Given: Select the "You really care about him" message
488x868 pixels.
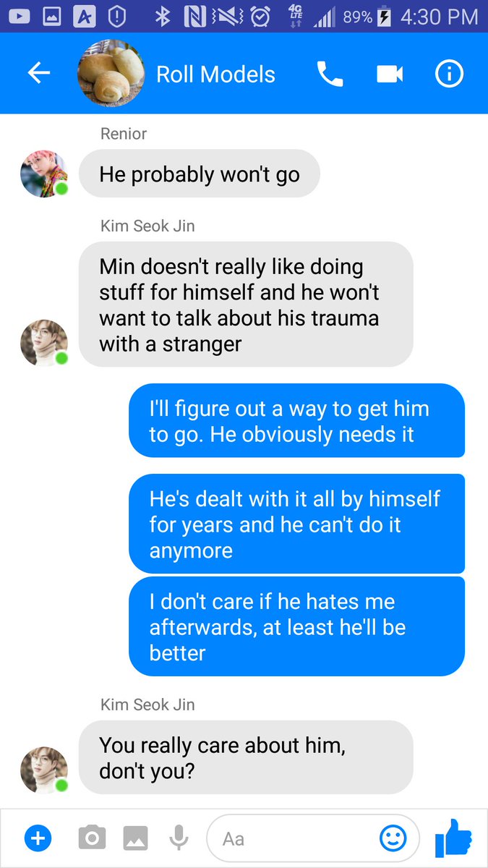Looking at the screenshot, I should pyautogui.click(x=246, y=757).
